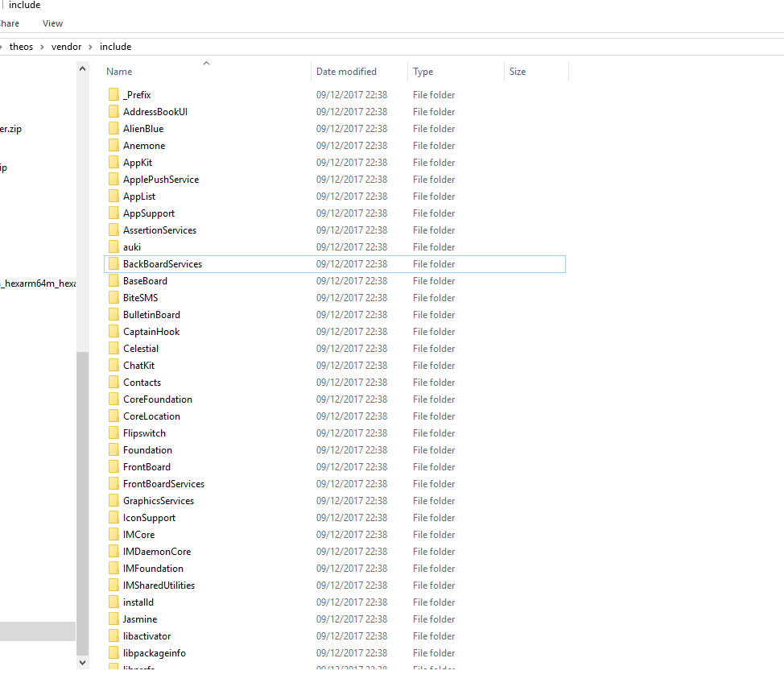Image resolution: width=784 pixels, height=687 pixels.
Task: Click the Celestial folder icon
Action: click(114, 348)
